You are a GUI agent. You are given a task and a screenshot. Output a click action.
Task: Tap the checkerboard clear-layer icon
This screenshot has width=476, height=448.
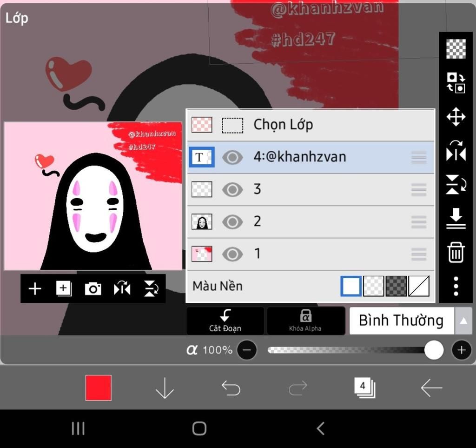456,48
